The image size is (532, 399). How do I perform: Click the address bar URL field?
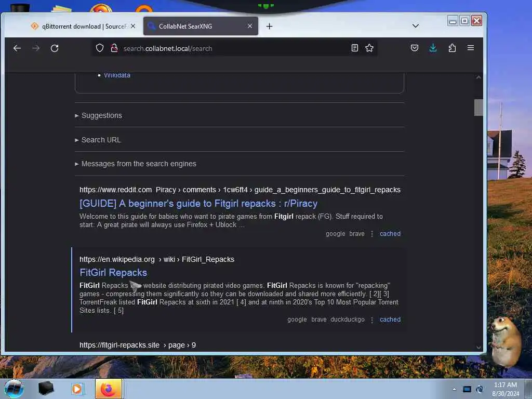(x=234, y=48)
